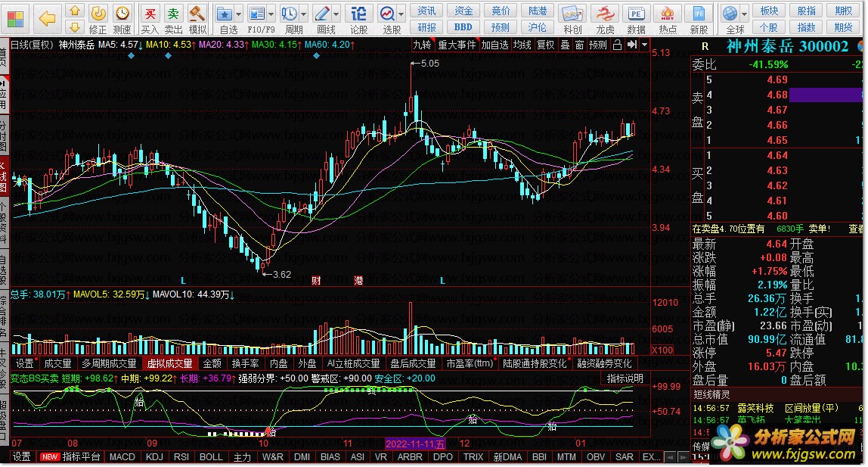Select the MACD indicator tab
868x467 pixels.
coord(122,457)
